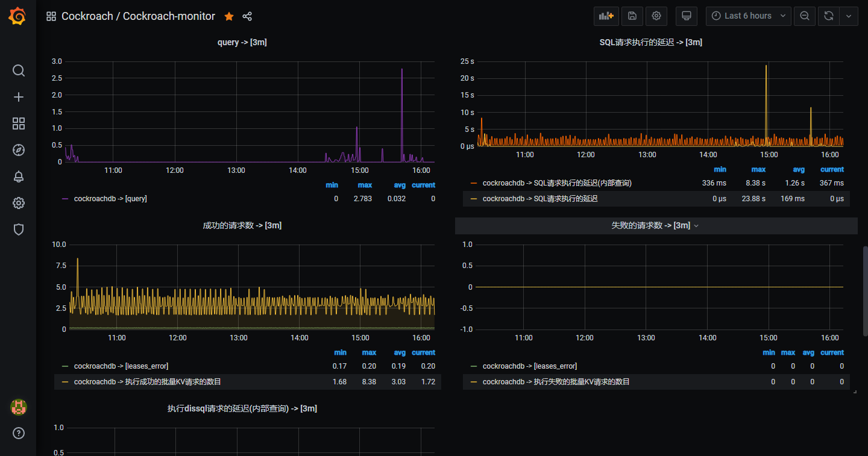Image resolution: width=868 pixels, height=456 pixels.
Task: Open the 执行dissql请求的延迟(内部查询) panel menu
Action: (242, 408)
